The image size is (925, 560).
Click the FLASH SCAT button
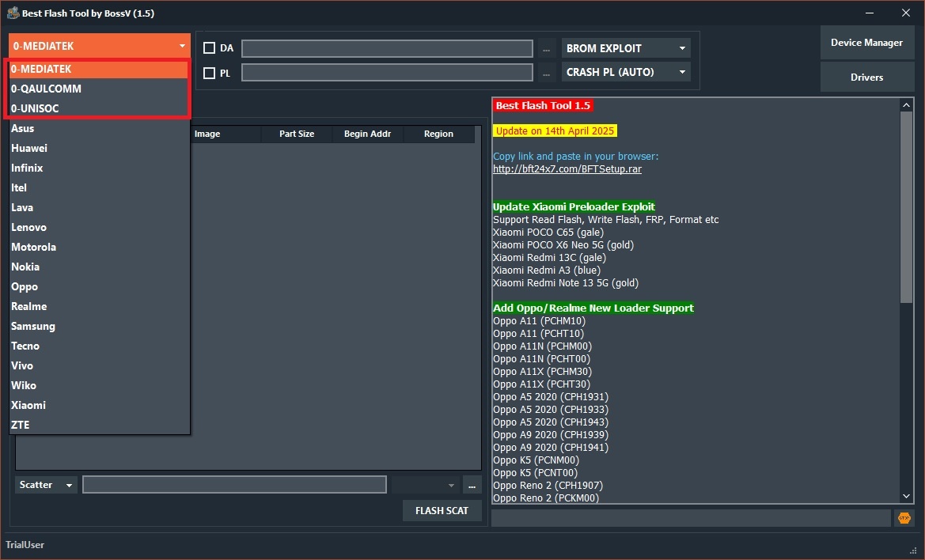442,510
